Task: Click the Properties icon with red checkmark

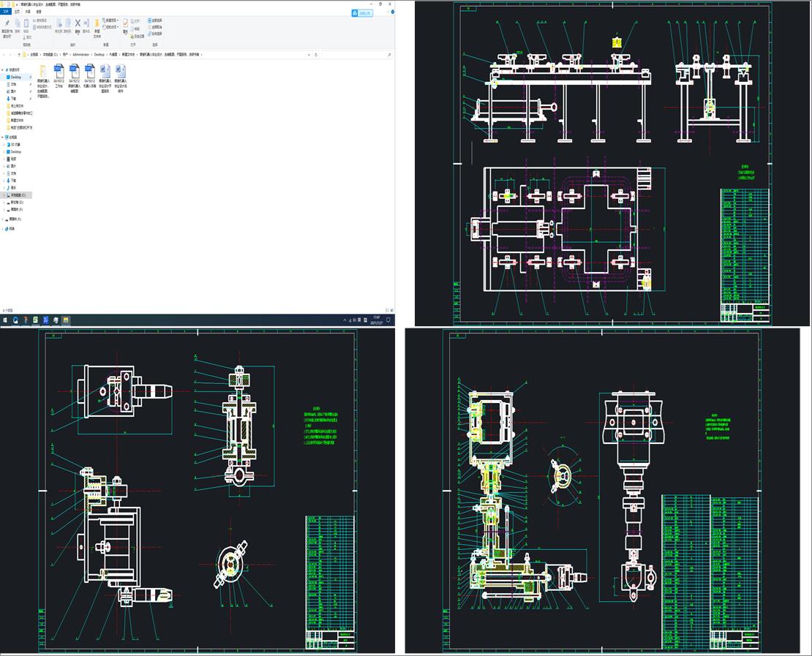Action: click(x=125, y=24)
